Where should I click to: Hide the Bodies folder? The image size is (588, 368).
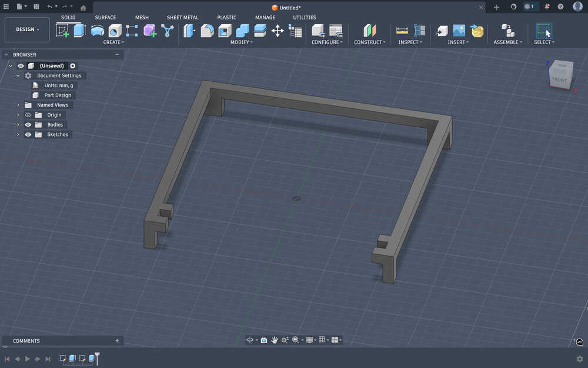[28, 125]
